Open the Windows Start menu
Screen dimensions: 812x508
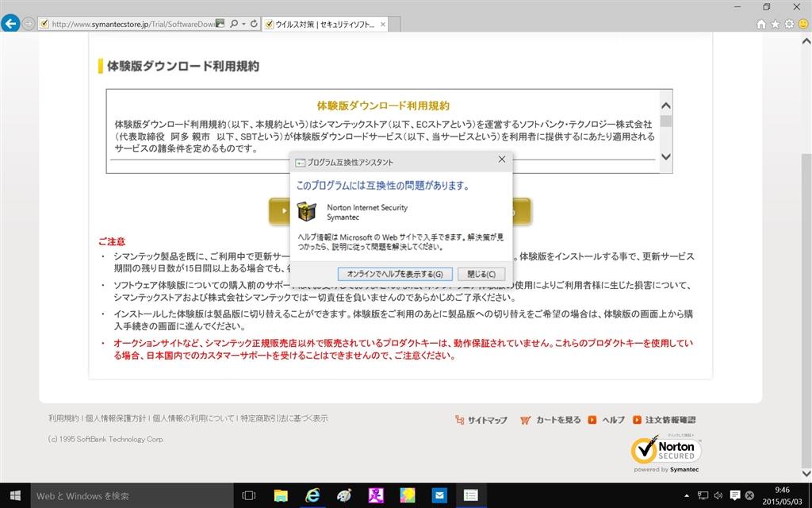point(15,495)
